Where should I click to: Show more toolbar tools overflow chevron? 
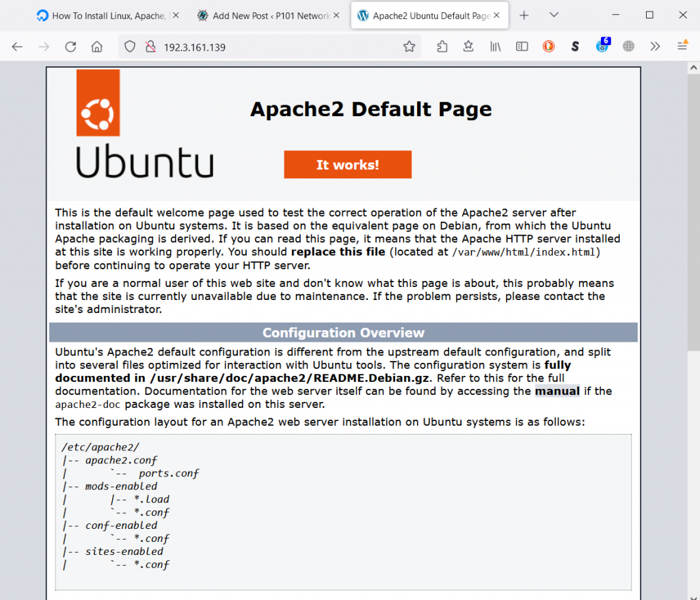point(655,46)
